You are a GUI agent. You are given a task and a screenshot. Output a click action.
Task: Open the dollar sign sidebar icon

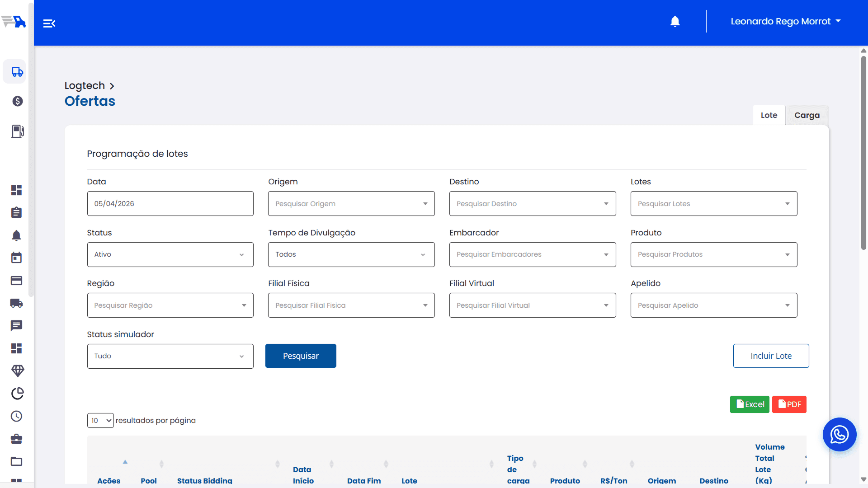tap(17, 101)
